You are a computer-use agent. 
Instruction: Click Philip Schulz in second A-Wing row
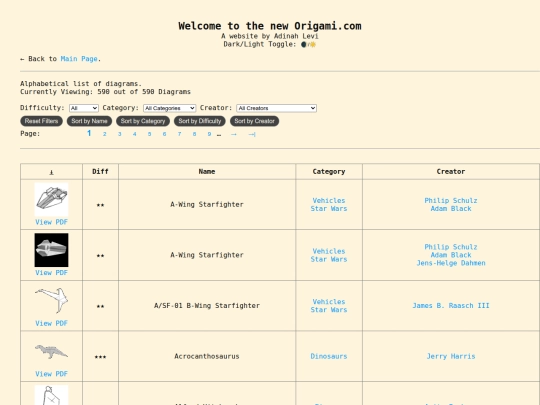[451, 247]
